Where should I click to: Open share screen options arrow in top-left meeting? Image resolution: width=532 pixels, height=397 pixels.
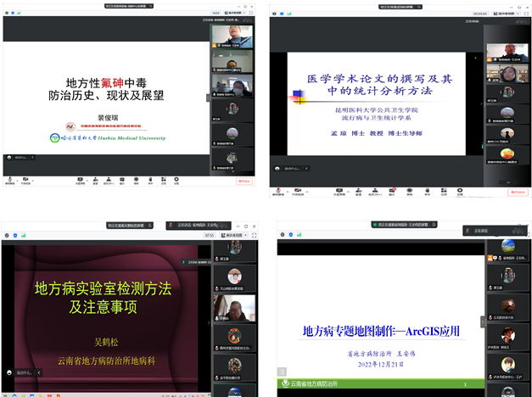pos(87,180)
